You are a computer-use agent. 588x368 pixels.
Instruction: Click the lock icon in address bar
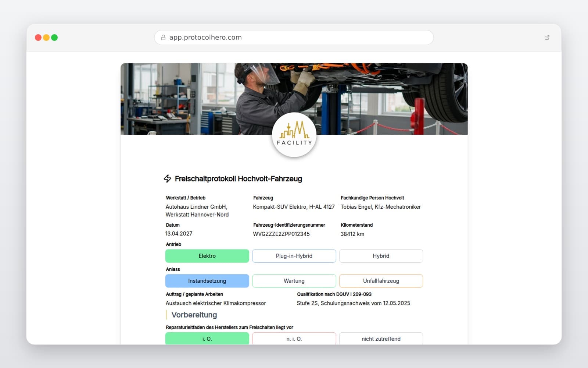click(x=163, y=38)
